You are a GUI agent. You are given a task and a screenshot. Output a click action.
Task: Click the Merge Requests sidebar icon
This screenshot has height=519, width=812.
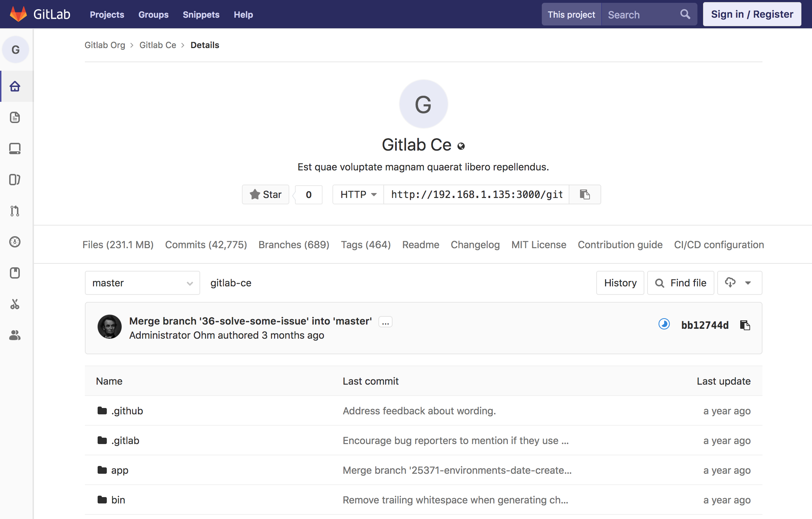click(15, 211)
